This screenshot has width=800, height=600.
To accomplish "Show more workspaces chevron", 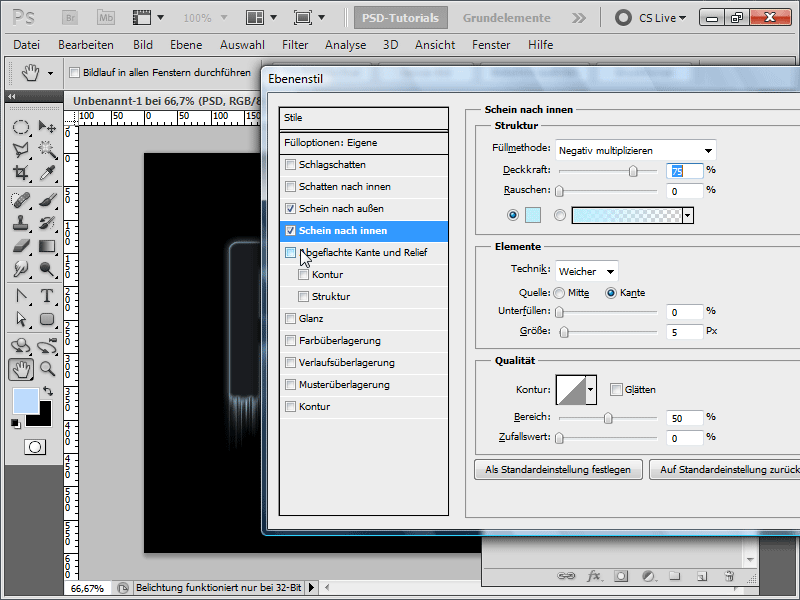I will tap(579, 18).
